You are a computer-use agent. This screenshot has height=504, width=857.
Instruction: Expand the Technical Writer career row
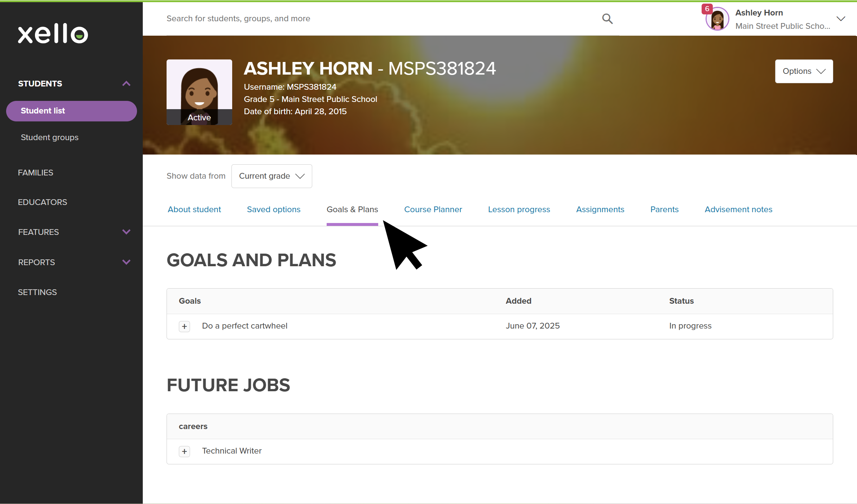pos(184,451)
